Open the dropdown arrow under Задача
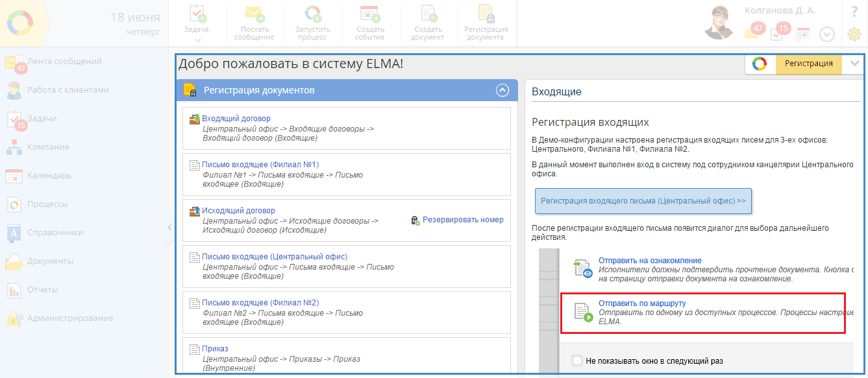Image resolution: width=868 pixels, height=378 pixels. (197, 41)
